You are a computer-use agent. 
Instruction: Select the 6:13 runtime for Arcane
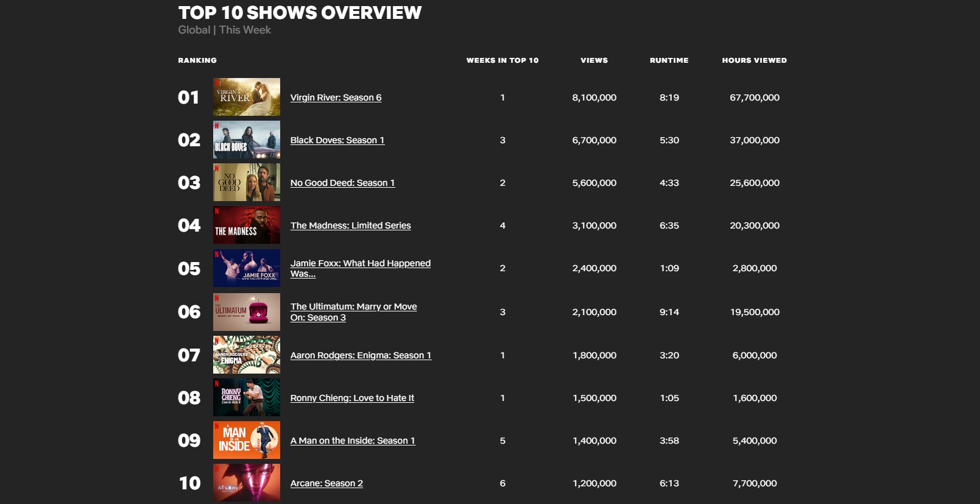669,483
